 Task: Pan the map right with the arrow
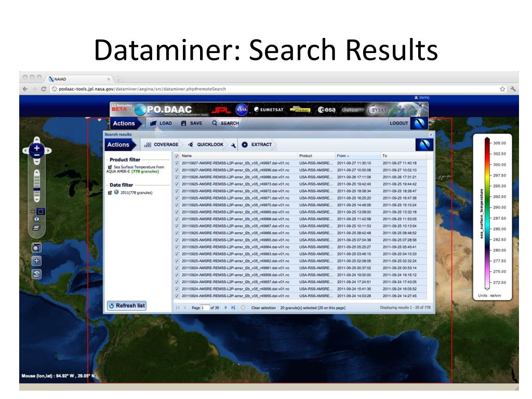[x=48, y=151]
